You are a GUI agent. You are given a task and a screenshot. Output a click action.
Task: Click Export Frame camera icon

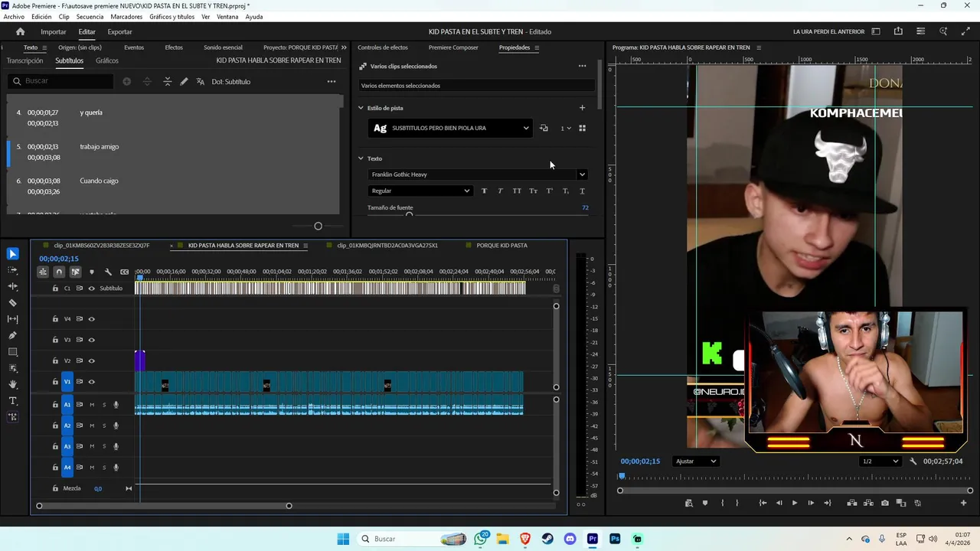(x=885, y=503)
